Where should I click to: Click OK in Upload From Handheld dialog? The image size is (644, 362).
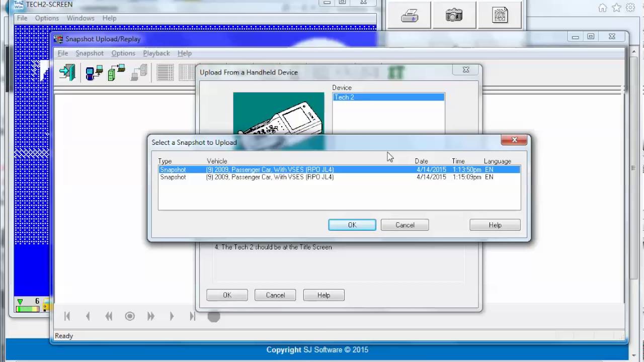pyautogui.click(x=227, y=295)
